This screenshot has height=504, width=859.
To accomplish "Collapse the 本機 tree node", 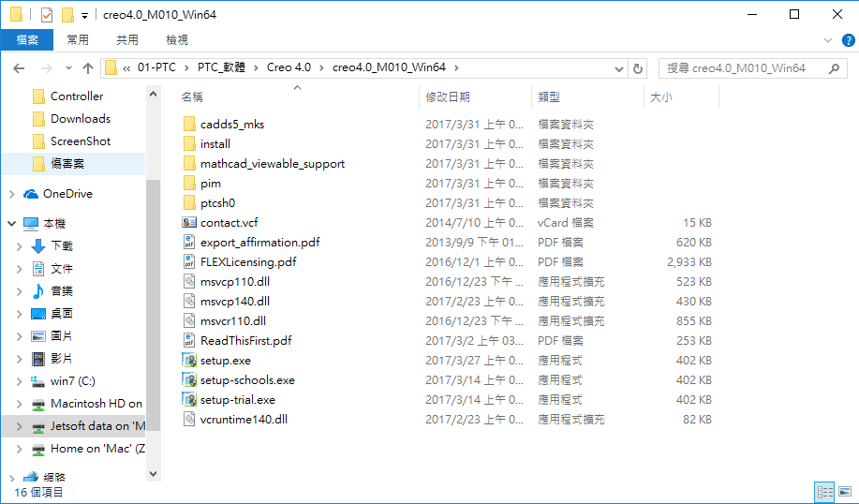I will (x=11, y=224).
